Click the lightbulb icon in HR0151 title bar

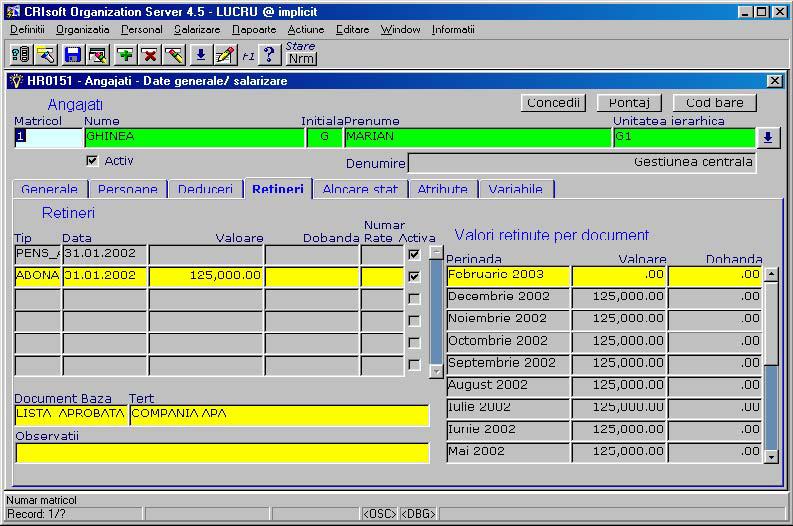coord(17,81)
